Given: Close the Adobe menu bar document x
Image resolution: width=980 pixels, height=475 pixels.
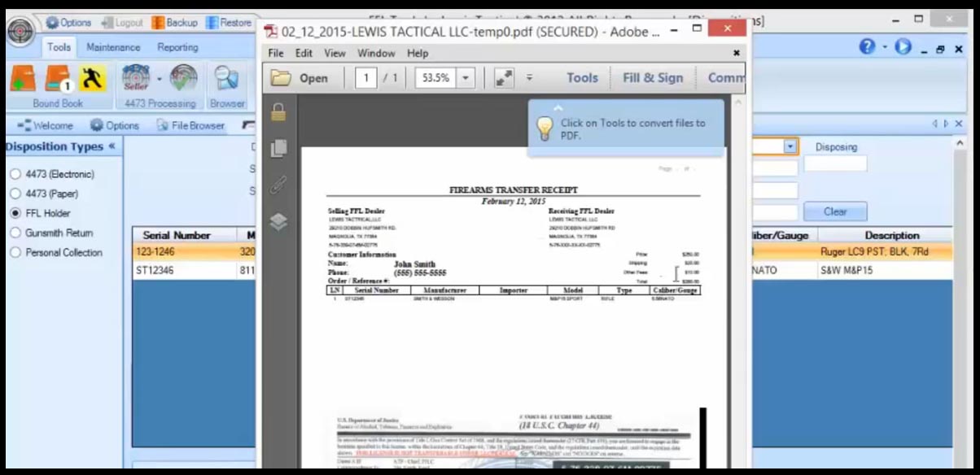Looking at the screenshot, I should [x=737, y=53].
